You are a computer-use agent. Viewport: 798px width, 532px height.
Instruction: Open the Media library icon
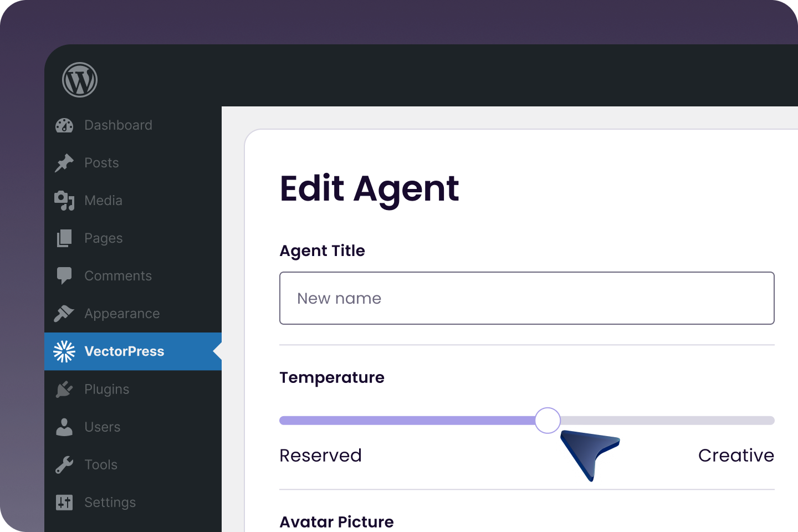64,201
